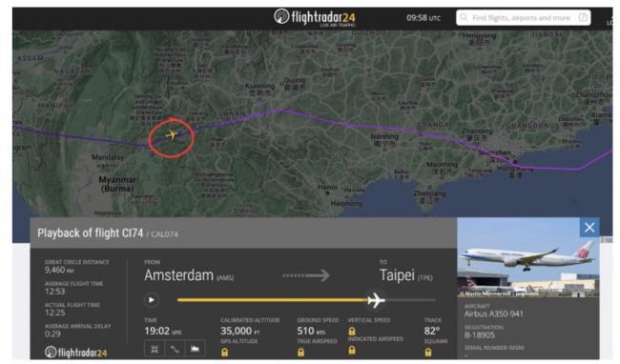Click the center-on-aircraft icon button
The height and width of the screenshot is (364, 620).
click(155, 349)
